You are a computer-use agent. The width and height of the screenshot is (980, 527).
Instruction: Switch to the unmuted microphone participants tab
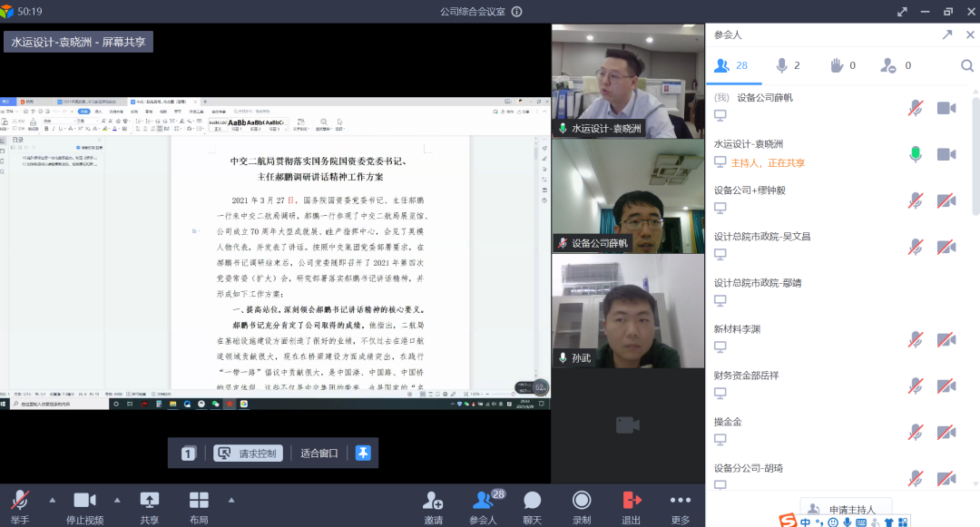[787, 65]
